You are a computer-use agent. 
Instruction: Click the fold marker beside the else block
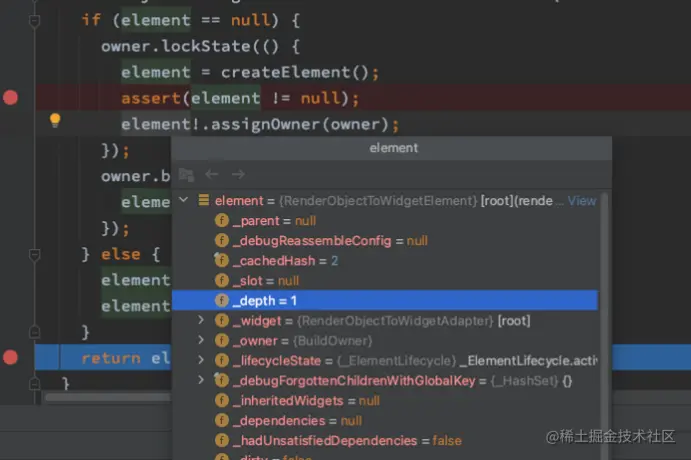(x=34, y=254)
